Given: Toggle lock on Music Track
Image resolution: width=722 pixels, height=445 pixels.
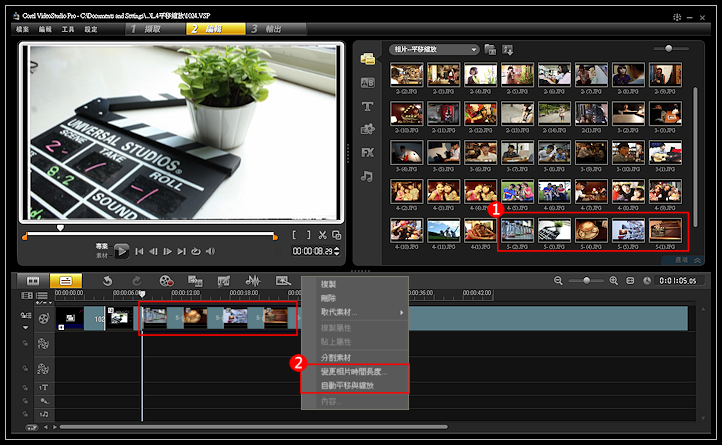Looking at the screenshot, I should coord(25,414).
